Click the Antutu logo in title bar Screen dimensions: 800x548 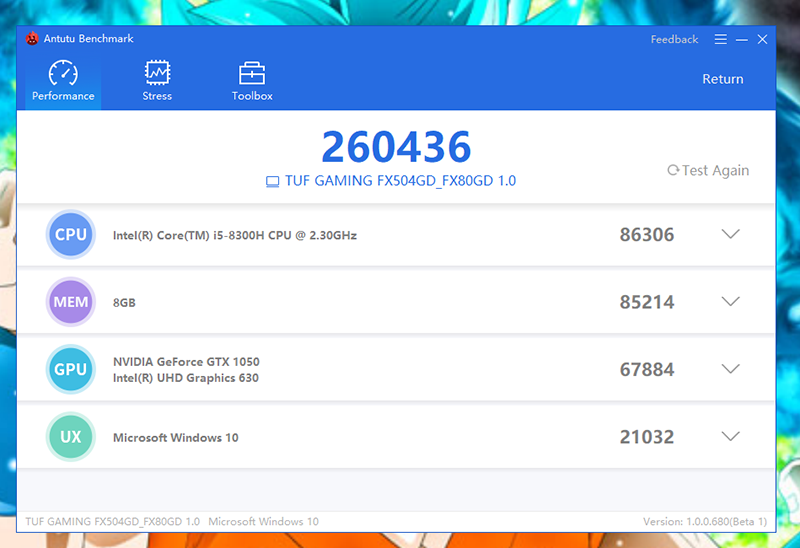coord(32,39)
